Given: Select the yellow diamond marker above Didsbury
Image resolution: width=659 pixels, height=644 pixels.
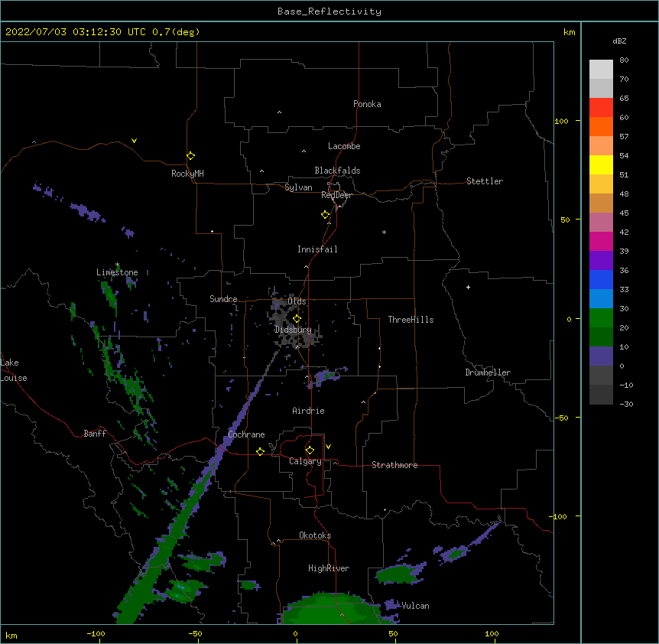Looking at the screenshot, I should (x=297, y=318).
